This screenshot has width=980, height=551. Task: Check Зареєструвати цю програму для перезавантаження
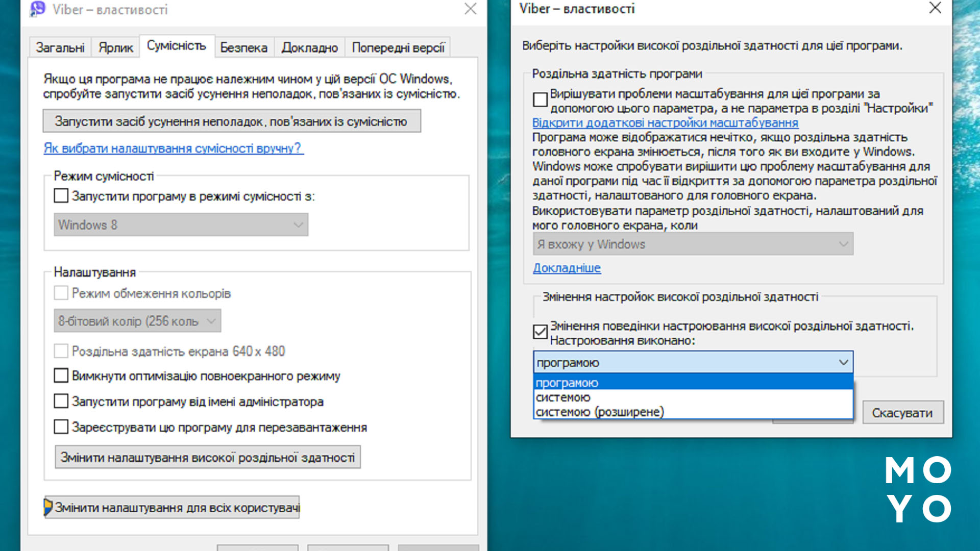pos(61,427)
